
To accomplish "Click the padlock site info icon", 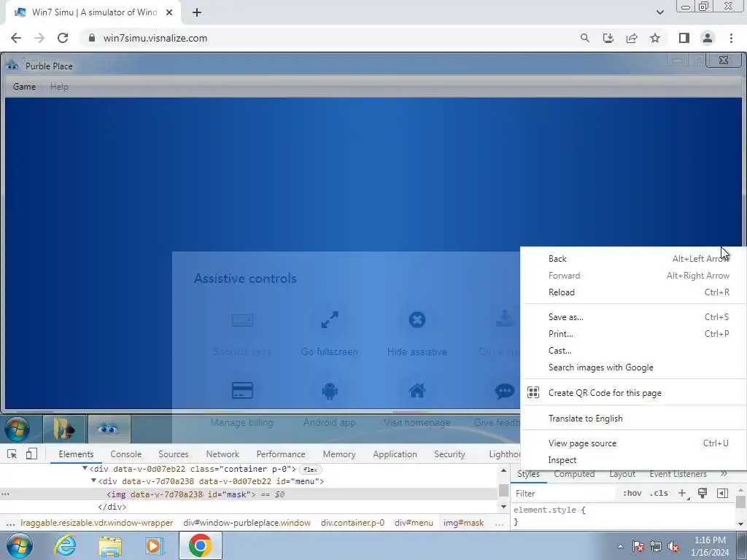I will click(x=92, y=38).
